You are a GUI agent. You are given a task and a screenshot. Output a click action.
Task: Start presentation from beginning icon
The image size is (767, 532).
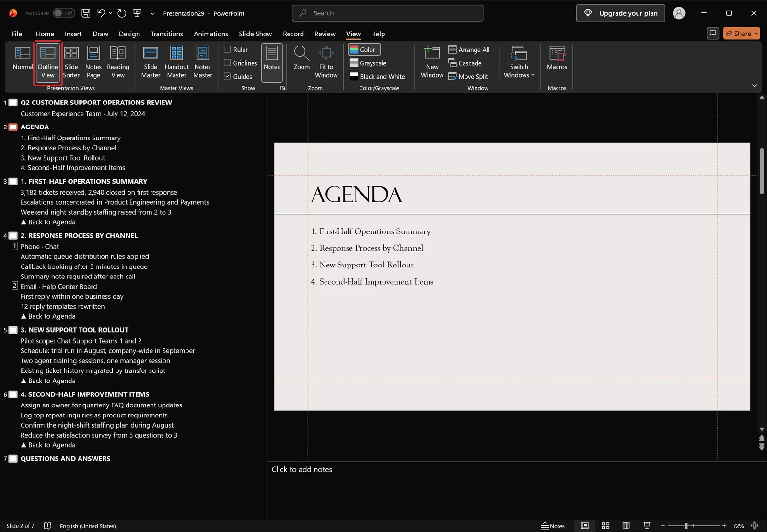[137, 13]
